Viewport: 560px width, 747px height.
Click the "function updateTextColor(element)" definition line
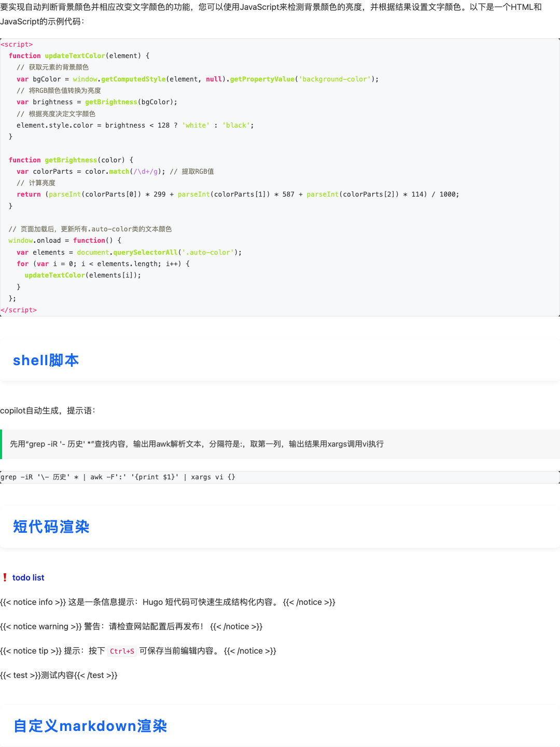tap(79, 56)
